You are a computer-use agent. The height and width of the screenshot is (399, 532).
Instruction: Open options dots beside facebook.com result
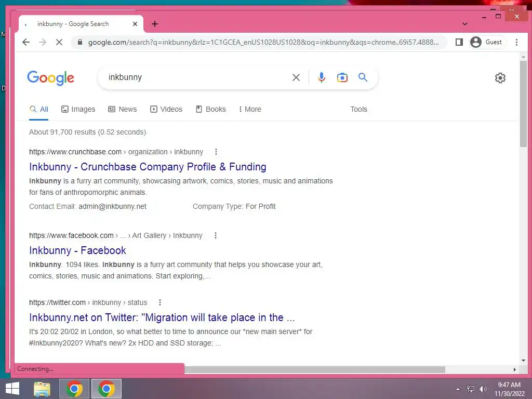[215, 235]
